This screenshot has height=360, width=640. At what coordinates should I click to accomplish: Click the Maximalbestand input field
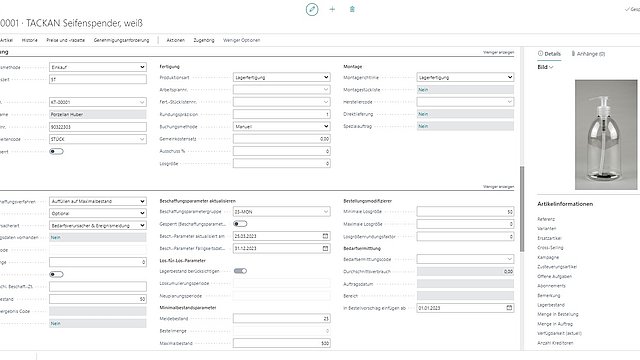tap(282, 343)
